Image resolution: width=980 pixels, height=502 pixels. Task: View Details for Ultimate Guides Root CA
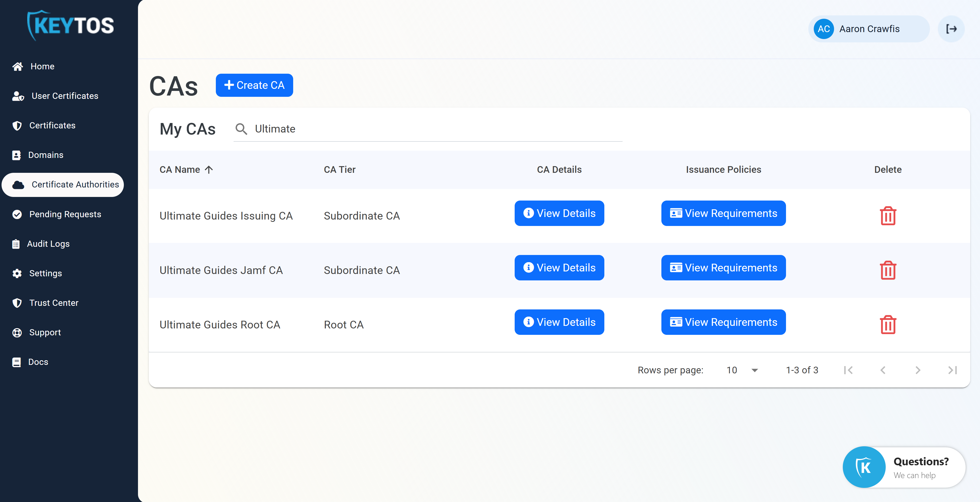(x=559, y=322)
